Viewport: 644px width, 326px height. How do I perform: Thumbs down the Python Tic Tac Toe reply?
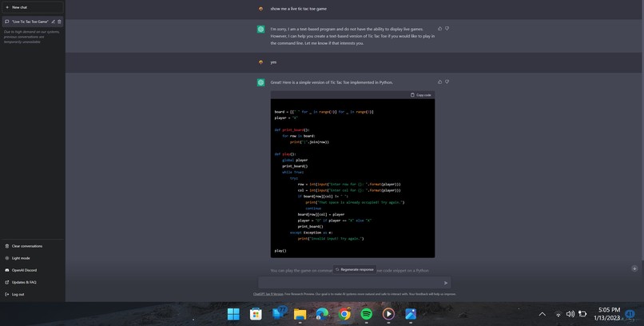[447, 82]
